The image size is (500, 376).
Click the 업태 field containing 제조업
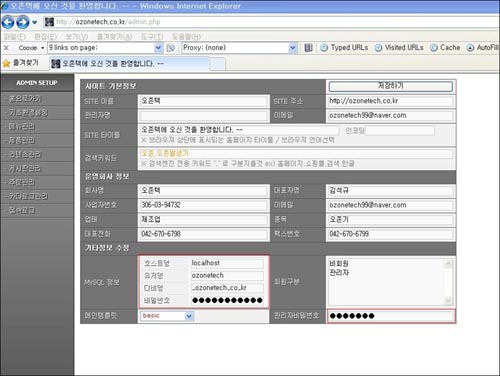click(x=203, y=220)
